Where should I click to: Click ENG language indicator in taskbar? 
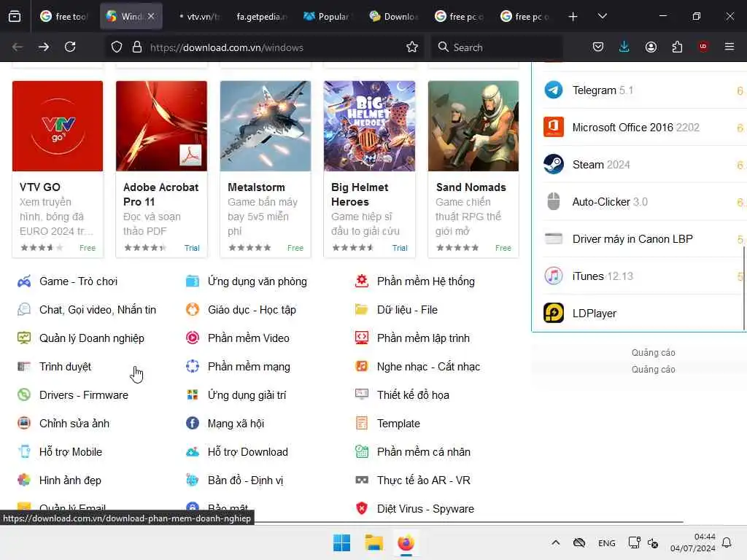pos(606,542)
